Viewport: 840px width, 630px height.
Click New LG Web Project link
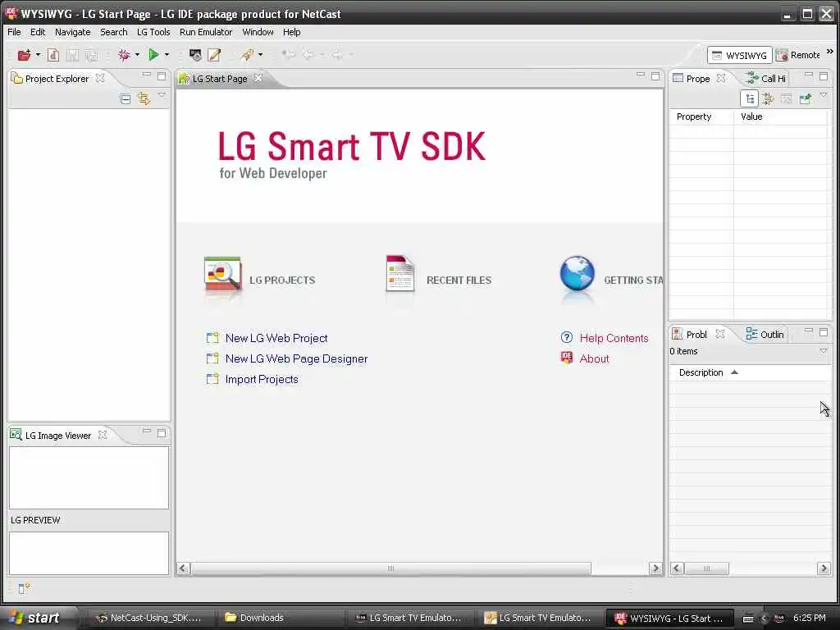coord(276,338)
